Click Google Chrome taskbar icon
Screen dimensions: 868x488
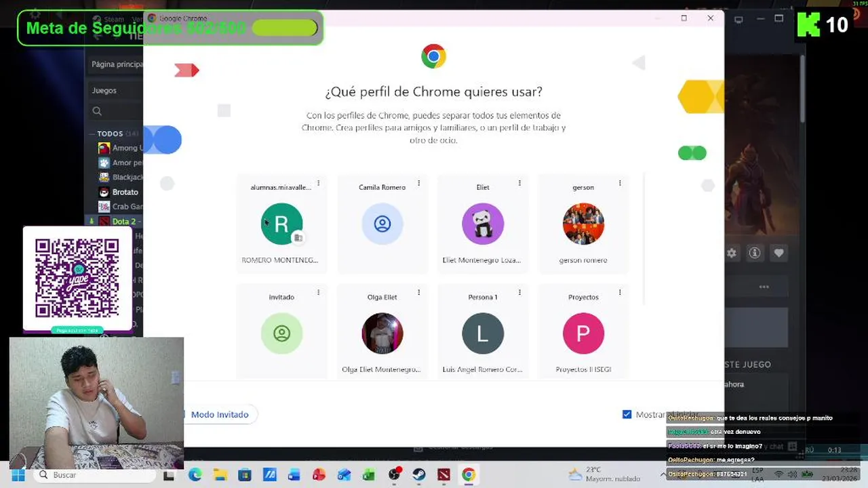[469, 475]
